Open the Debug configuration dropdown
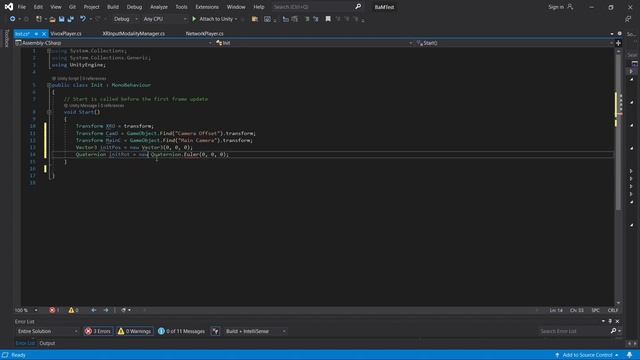640x360 pixels. coord(125,19)
